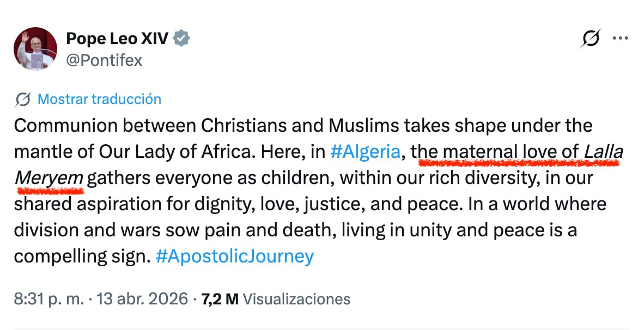The image size is (644, 330).
Task: Click the 8:31 p. m. timestamp
Action: 49,299
